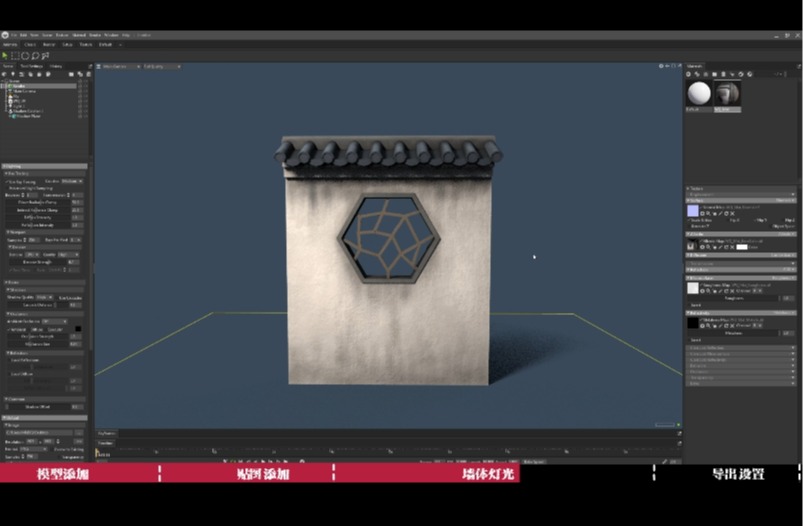Select the circle selection tool
Image resolution: width=803 pixels, height=526 pixels.
pyautogui.click(x=25, y=55)
